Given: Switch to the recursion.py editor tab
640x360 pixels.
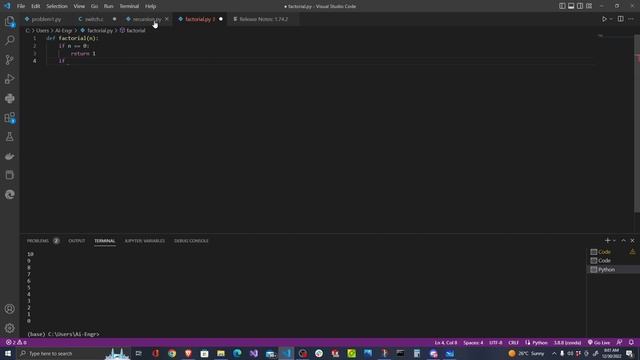Looking at the screenshot, I should coord(147,19).
